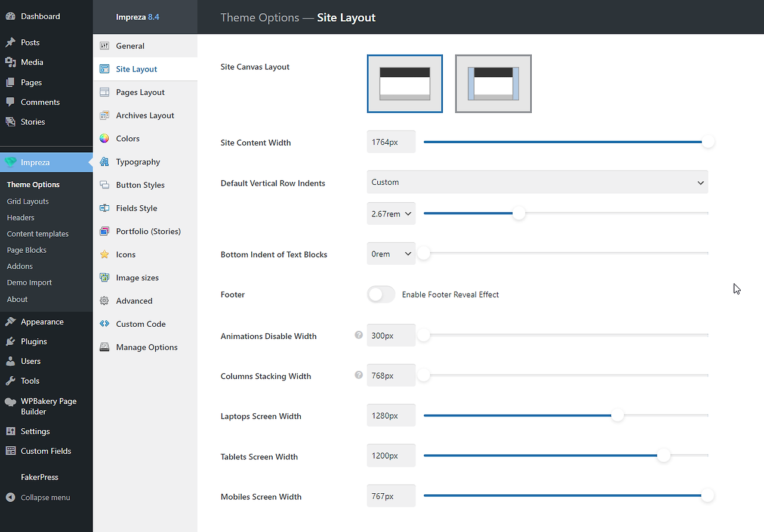Click the General options icon
Viewport: 764px width, 532px height.
coord(104,46)
